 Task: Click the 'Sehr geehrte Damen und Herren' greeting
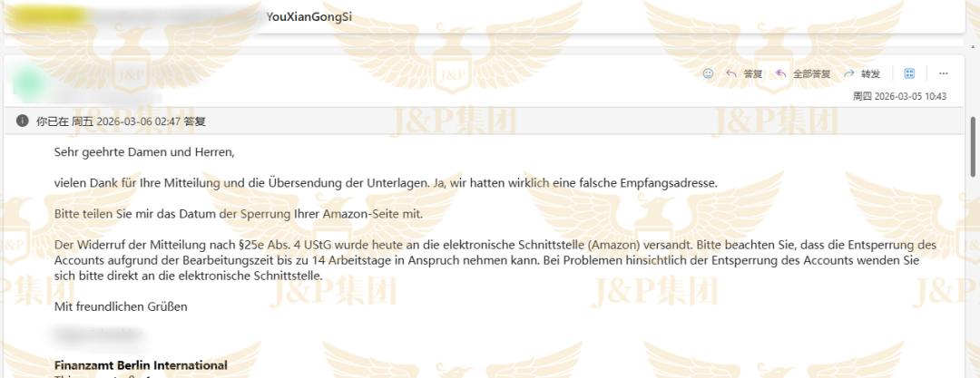coord(144,151)
